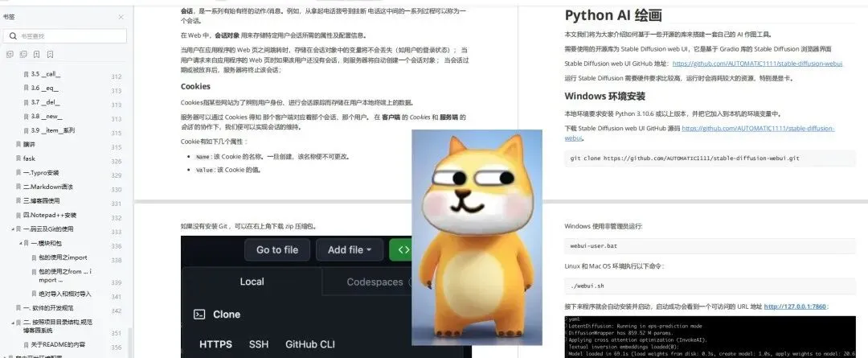Open bookmark 二.Markdown语法
This screenshot has width=868, height=358.
(x=47, y=187)
